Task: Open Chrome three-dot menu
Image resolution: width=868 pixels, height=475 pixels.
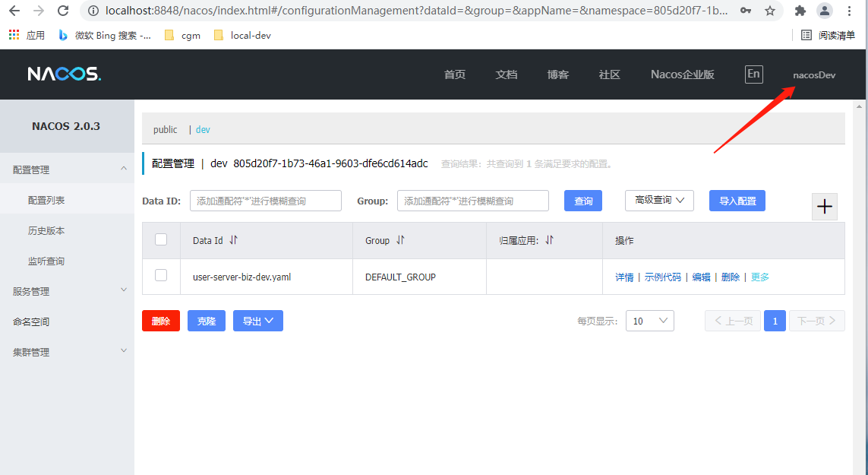Action: tap(850, 11)
